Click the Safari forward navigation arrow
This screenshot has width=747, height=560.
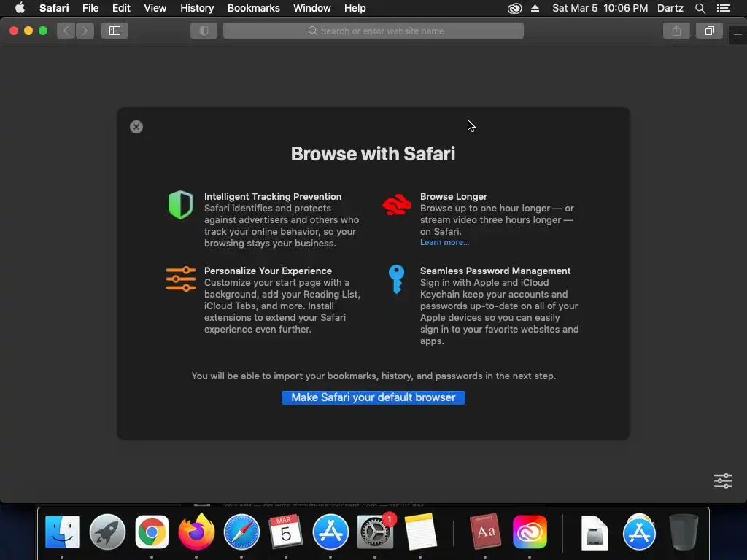pos(85,31)
